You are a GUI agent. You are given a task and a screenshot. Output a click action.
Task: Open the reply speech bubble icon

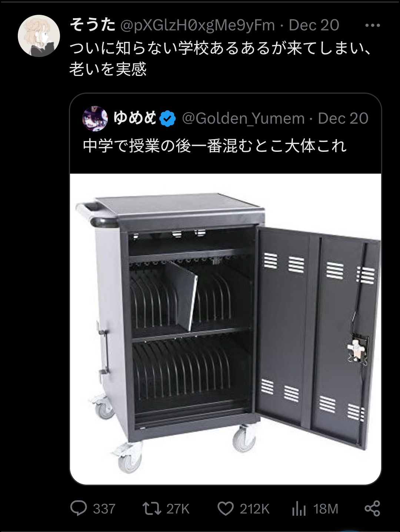(79, 508)
